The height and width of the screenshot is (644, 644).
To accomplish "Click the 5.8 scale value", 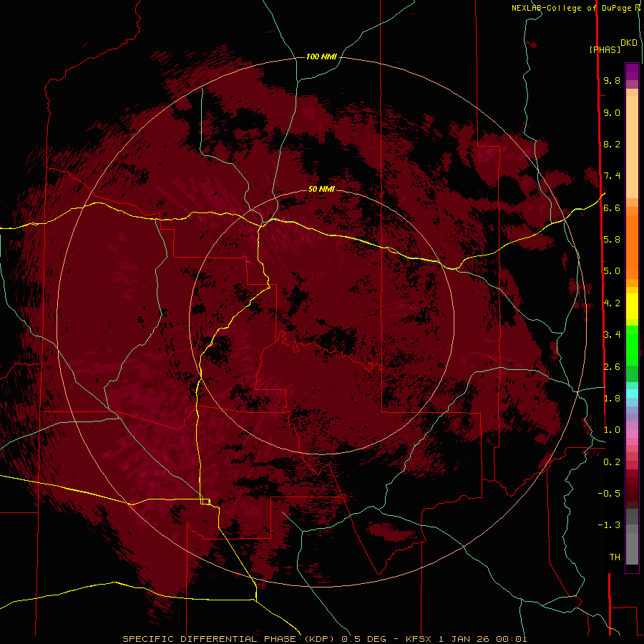I will click(x=612, y=240).
